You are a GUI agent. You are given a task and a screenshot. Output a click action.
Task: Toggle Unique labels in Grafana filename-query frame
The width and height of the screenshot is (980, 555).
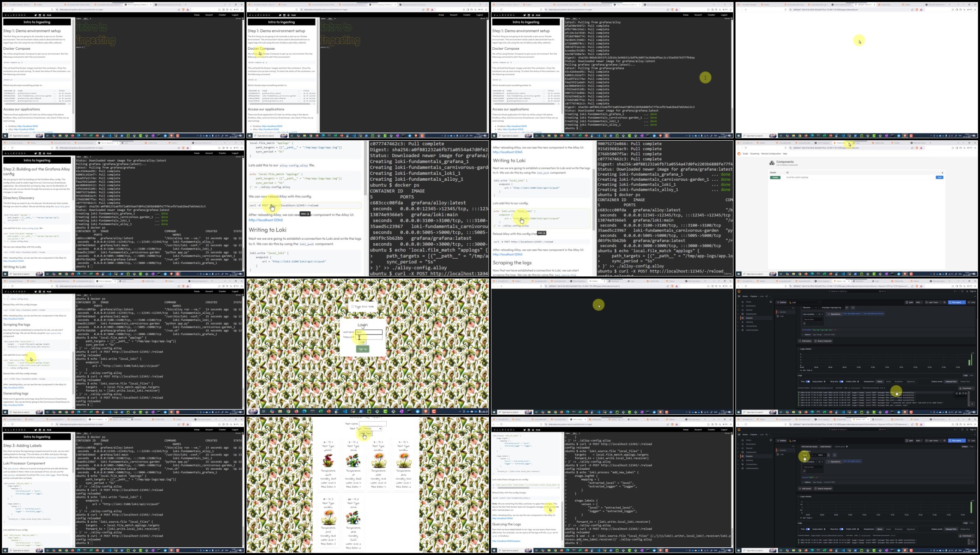click(x=825, y=382)
